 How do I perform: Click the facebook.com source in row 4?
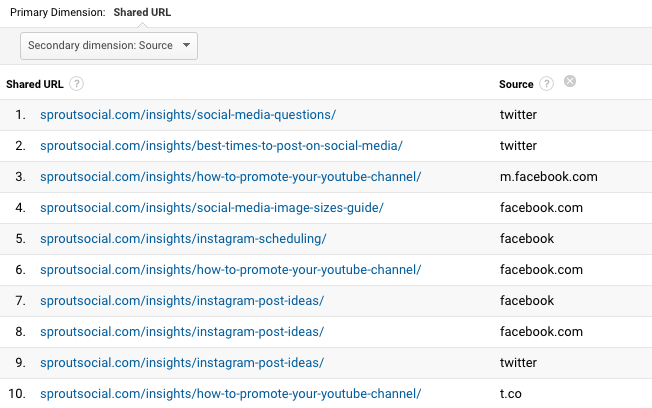[x=541, y=208]
